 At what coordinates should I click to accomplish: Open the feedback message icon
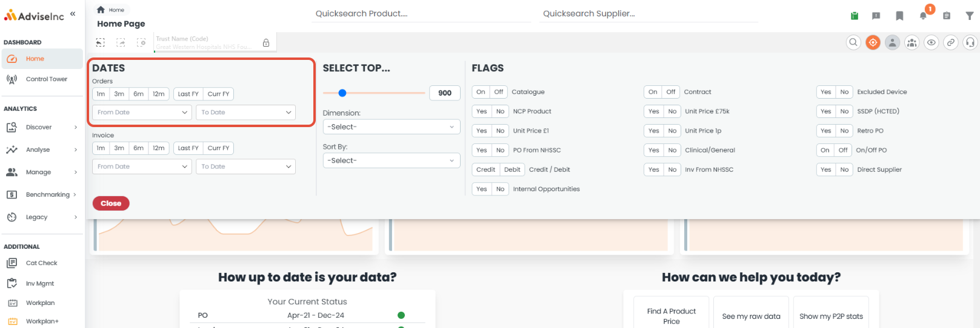point(876,16)
